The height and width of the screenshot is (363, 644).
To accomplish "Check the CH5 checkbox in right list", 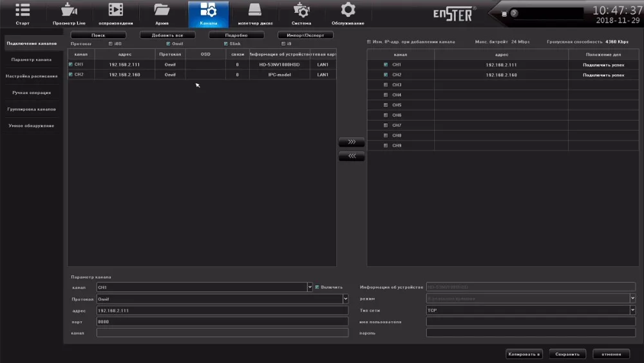I will 385,105.
